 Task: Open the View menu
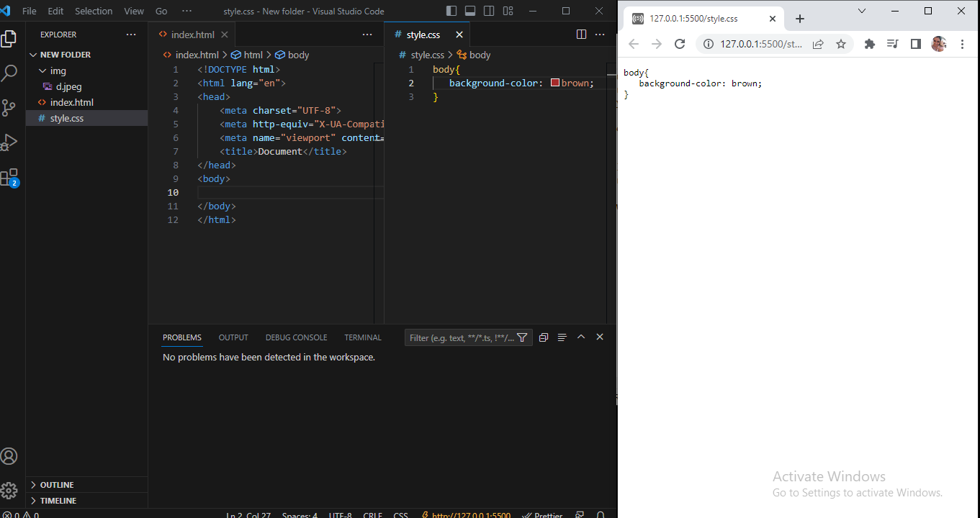(134, 11)
